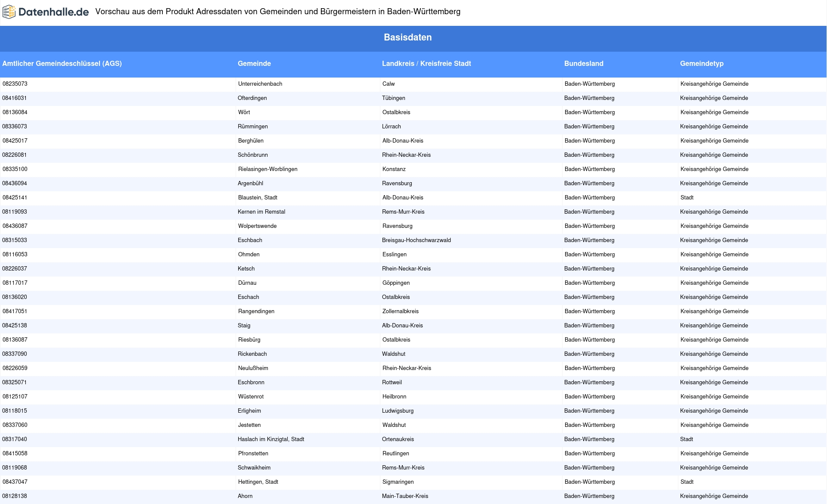This screenshot has height=504, width=827.
Task: Open the Datenhalle.de site name link
Action: 53,12
